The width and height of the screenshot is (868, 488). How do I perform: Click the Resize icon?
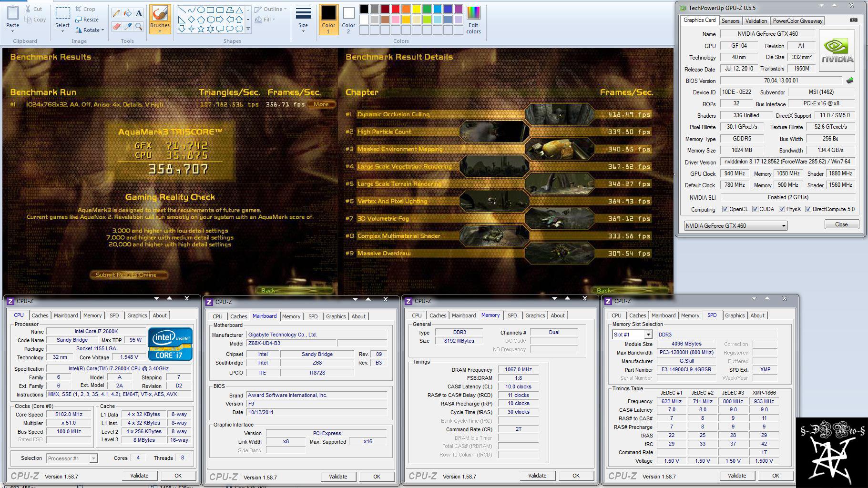[x=79, y=20]
